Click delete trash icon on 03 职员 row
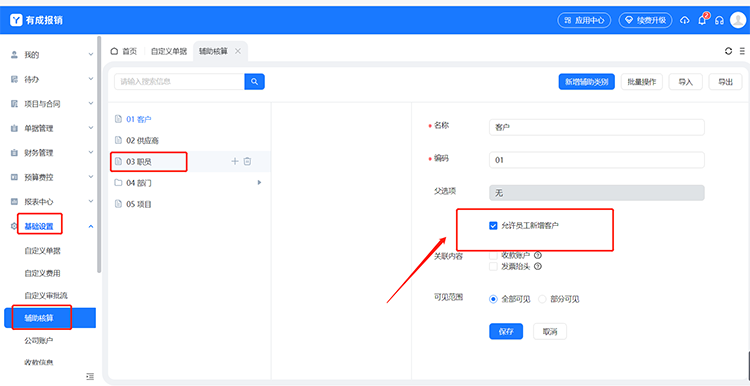Image resolution: width=750 pixels, height=386 pixels. coord(247,162)
